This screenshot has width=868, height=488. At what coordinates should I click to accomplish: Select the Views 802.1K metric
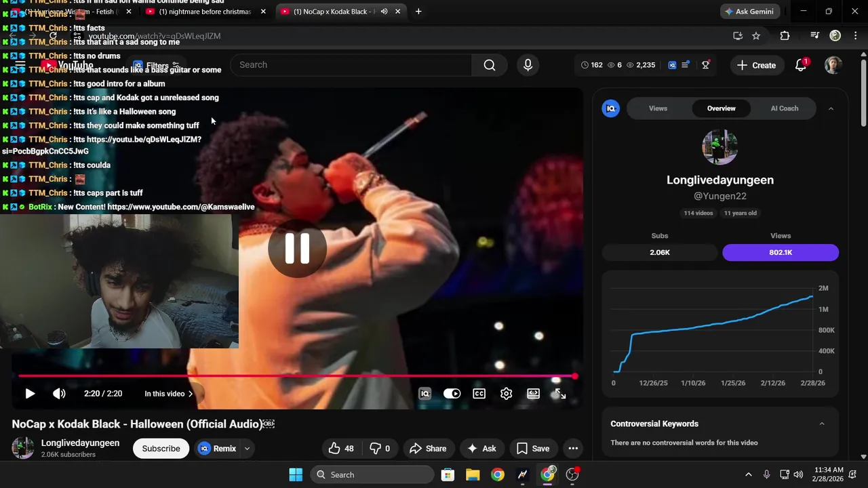coord(781,252)
